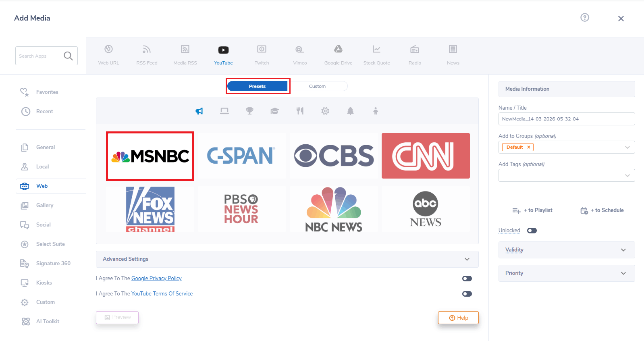
Task: Select the laptop tech preset category
Action: 224,111
